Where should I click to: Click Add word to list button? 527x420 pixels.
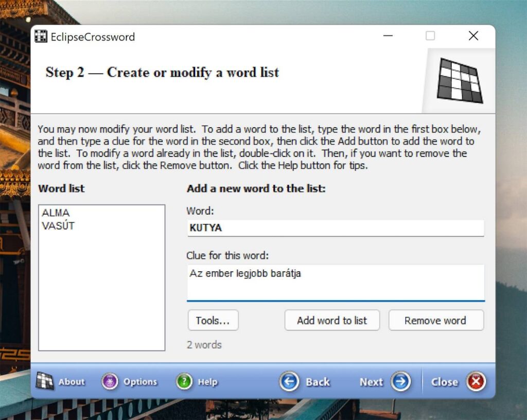tap(332, 321)
